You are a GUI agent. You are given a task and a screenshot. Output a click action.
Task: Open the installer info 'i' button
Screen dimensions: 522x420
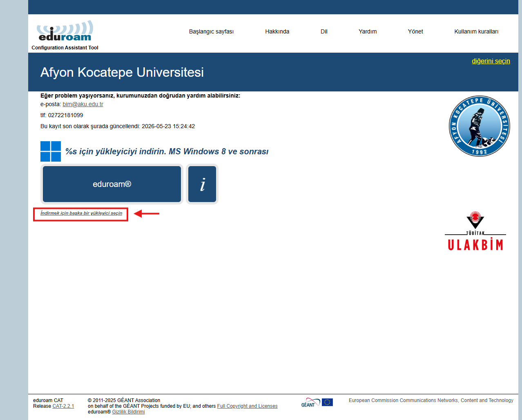point(202,184)
